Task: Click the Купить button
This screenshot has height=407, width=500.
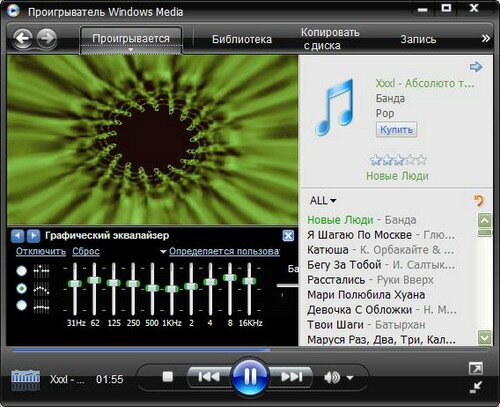Action: [x=396, y=130]
